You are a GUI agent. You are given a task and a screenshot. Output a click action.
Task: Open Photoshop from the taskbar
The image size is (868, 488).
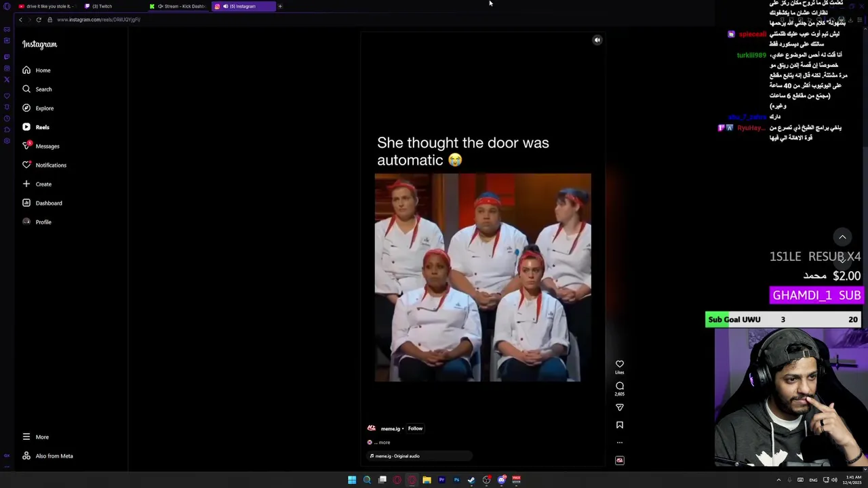[x=456, y=480]
